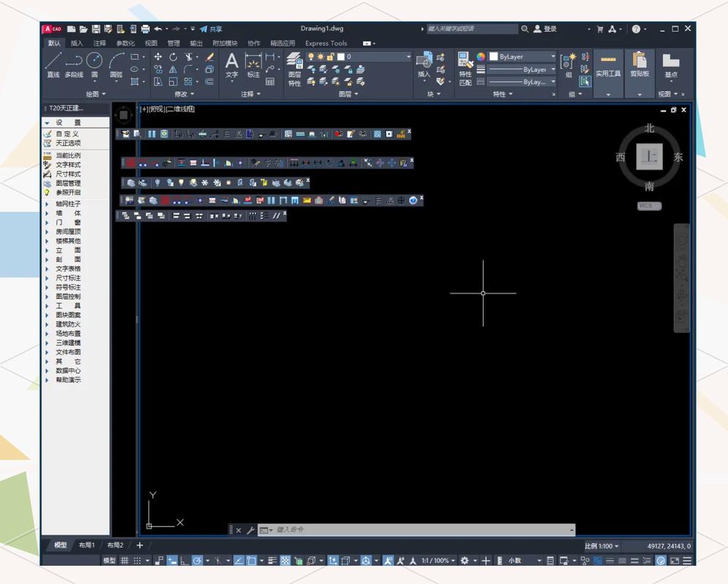Toggle polar tracking in status bar
Viewport: 728px width, 584px height.
[x=197, y=561]
